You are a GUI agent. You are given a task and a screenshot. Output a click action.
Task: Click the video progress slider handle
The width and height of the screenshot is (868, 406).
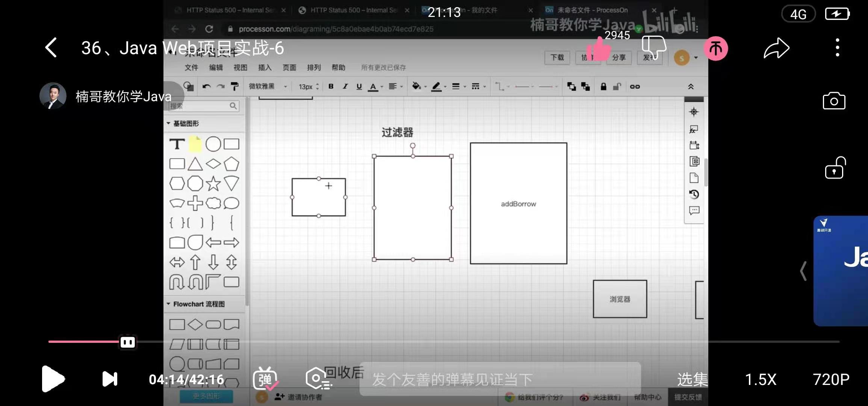point(127,342)
